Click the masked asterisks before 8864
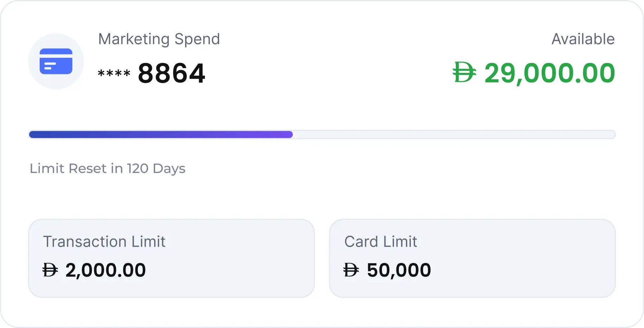Image resolution: width=644 pixels, height=328 pixels. click(114, 74)
